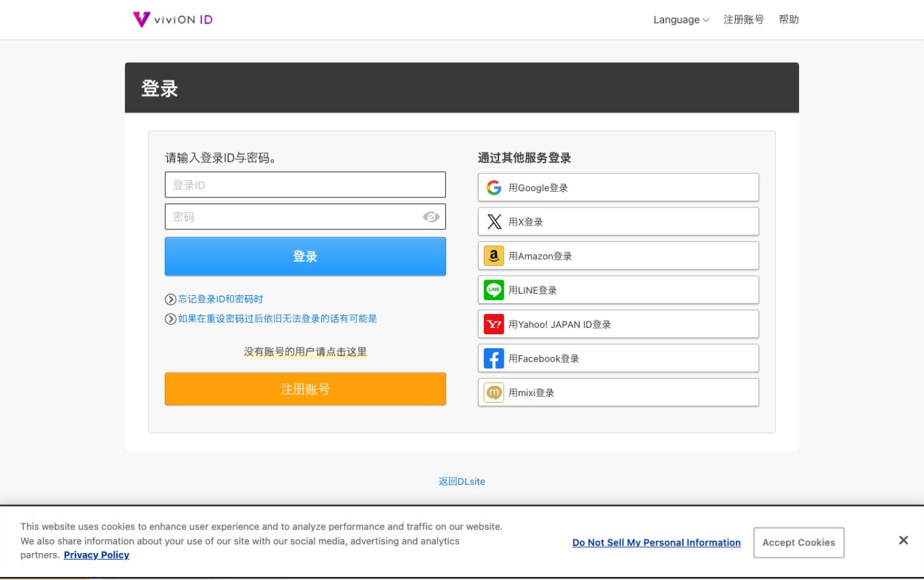Open 帮助 in the top navigation
The width and height of the screenshot is (924, 580).
(789, 20)
